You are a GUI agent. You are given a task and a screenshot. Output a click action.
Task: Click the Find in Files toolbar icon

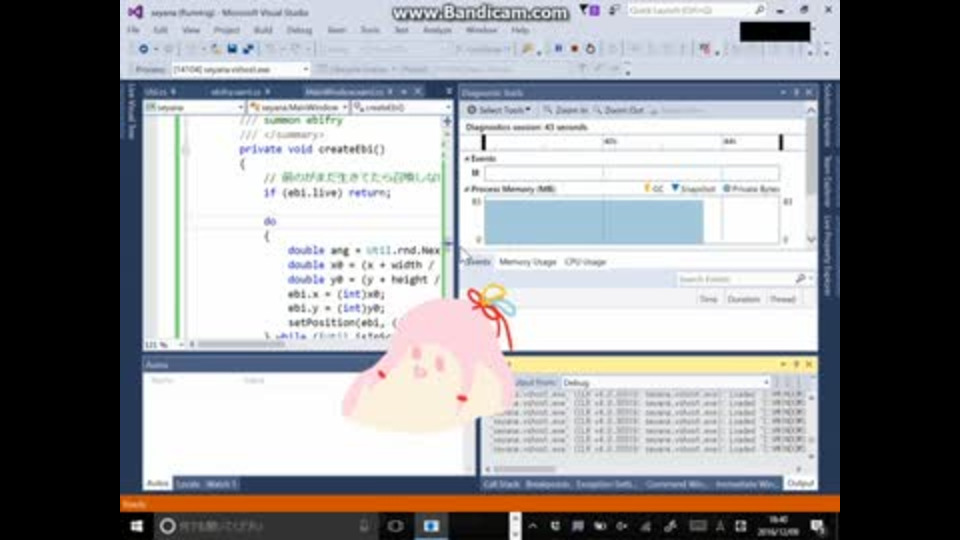point(527,48)
